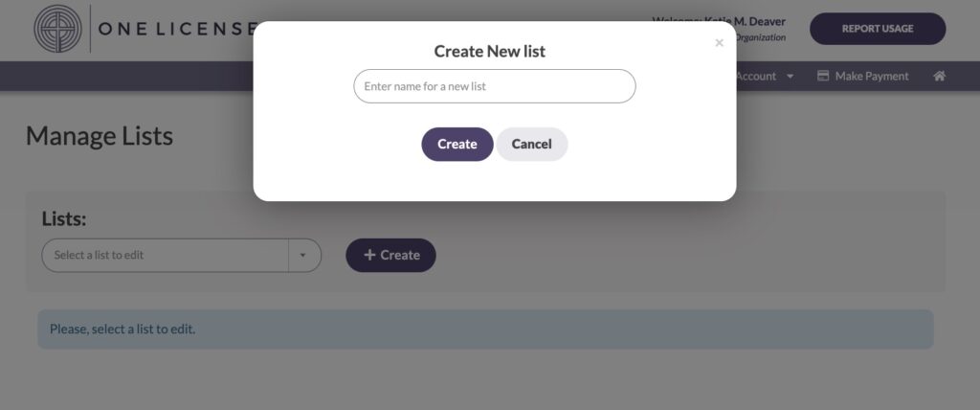Confirm with the Create button in dialog
The image size is (980, 410).
(x=457, y=144)
